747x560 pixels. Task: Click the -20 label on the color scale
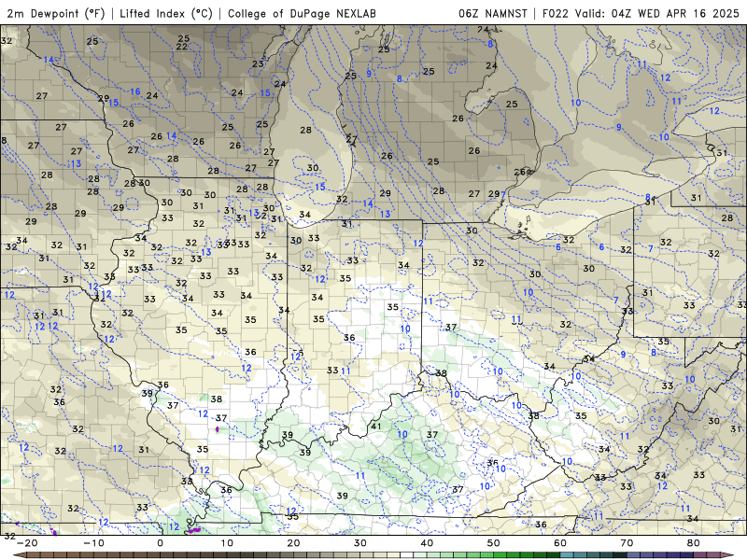[x=27, y=543]
